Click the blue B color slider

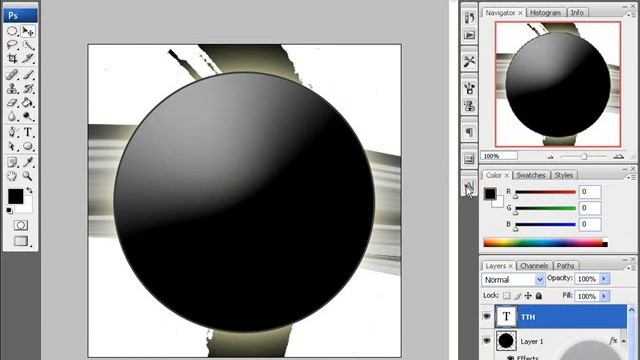[545, 224]
